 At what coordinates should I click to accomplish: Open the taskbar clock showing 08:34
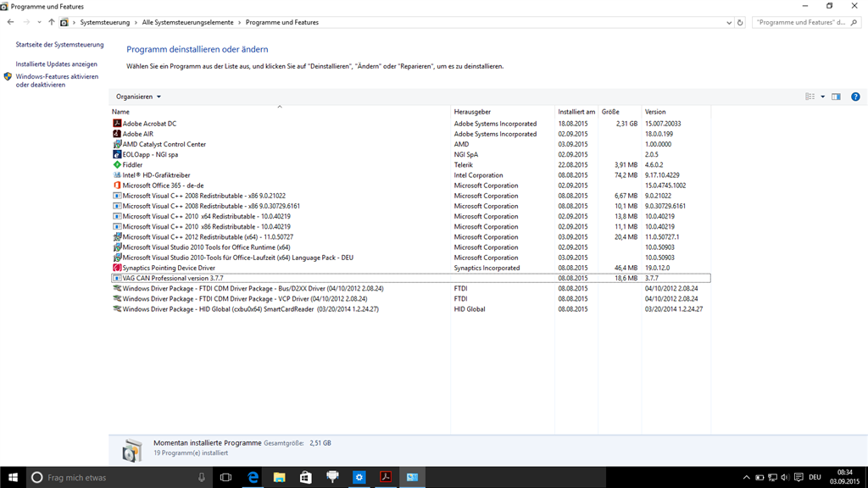click(x=844, y=477)
